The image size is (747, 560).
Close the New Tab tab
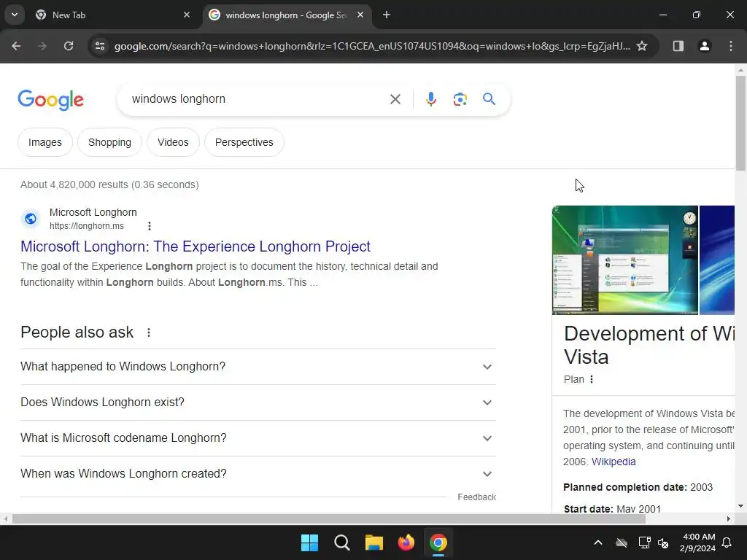click(187, 15)
